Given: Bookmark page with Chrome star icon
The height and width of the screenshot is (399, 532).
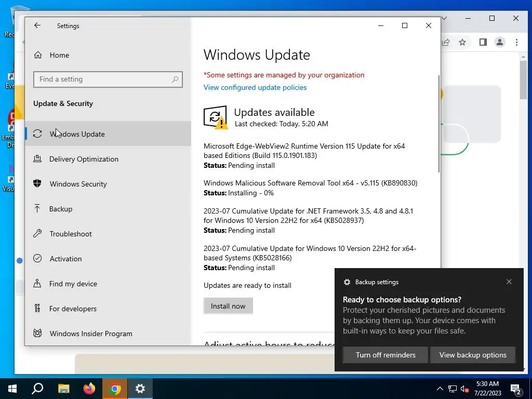Looking at the screenshot, I should click(x=462, y=42).
